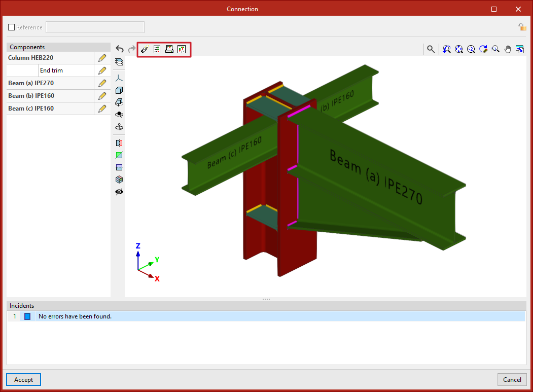Screen dimensions: 533x392
Task: Click the stacked layers icon
Action: pyautogui.click(x=119, y=62)
